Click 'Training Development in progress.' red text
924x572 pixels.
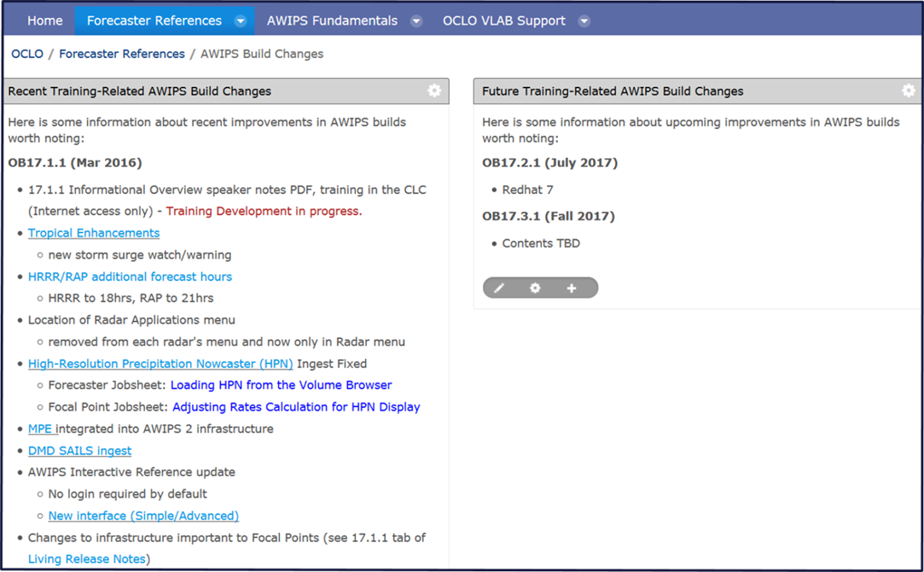264,211
